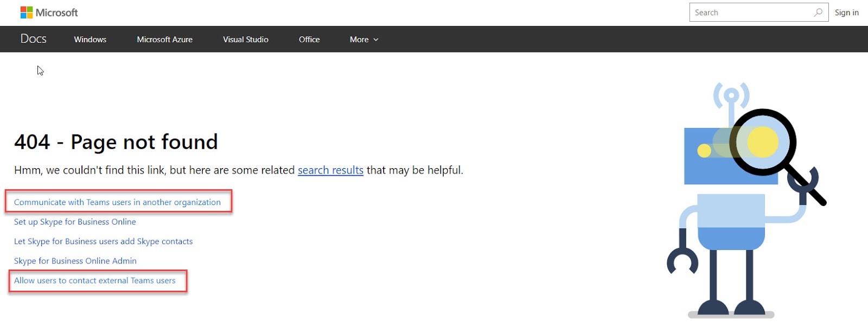Choose Office in the navigation bar

coord(309,40)
